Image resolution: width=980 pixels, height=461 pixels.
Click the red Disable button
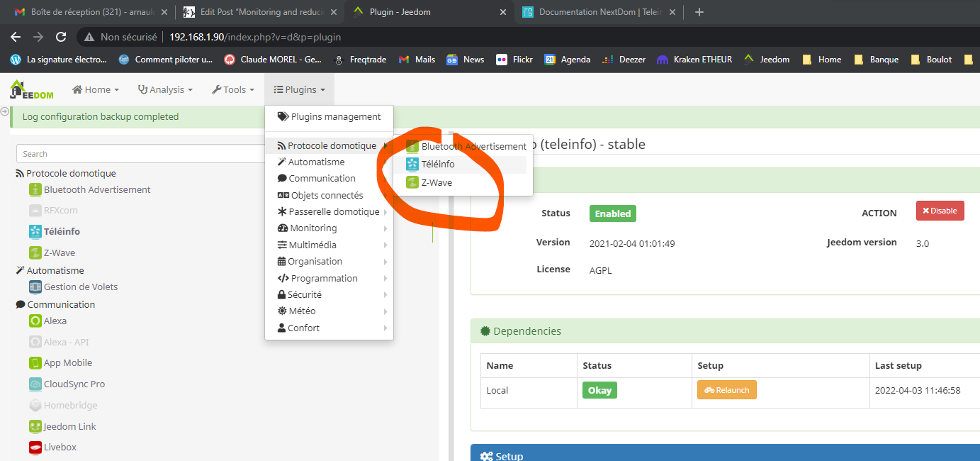(x=940, y=211)
